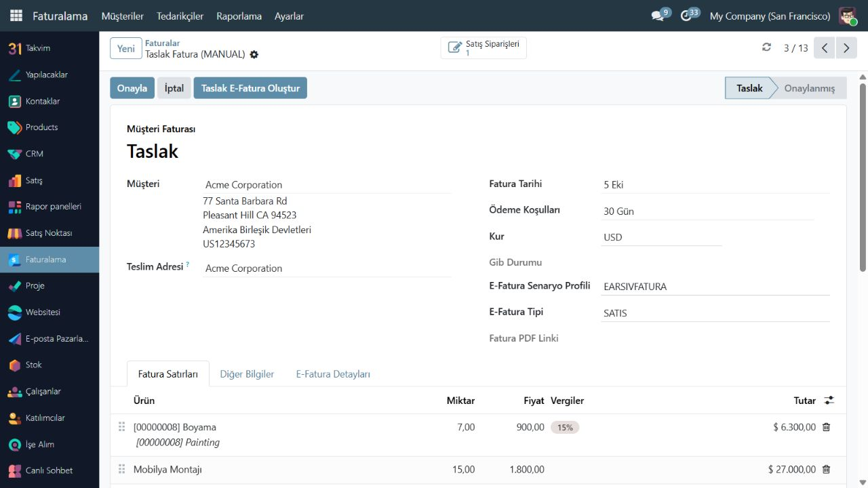The height and width of the screenshot is (488, 868).
Task: Open the Raporlama menu
Action: point(239,16)
